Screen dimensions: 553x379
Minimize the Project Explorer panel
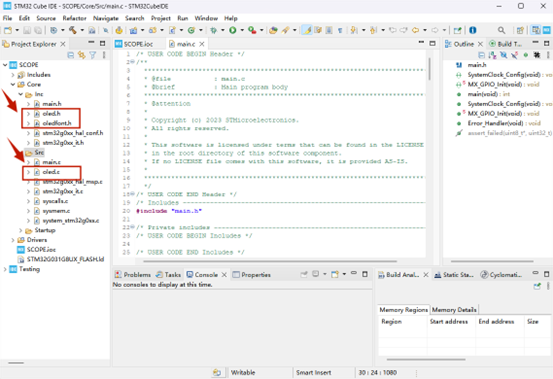[x=91, y=43]
